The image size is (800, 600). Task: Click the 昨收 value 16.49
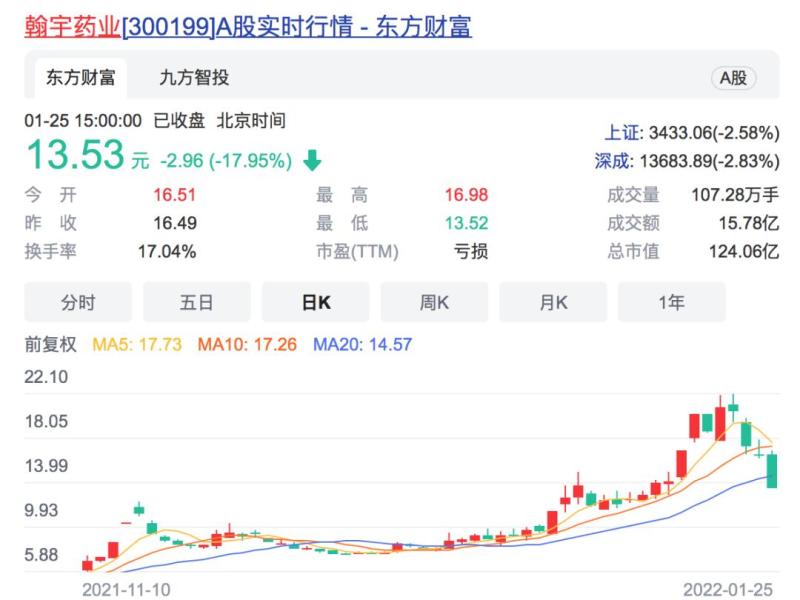click(174, 223)
